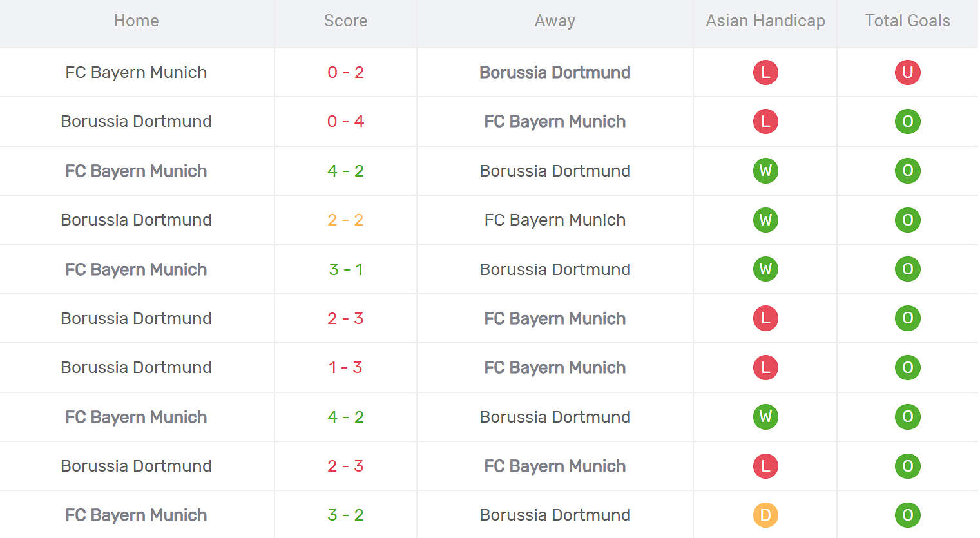Click the green O badge for the 3 - 1 match

[907, 269]
